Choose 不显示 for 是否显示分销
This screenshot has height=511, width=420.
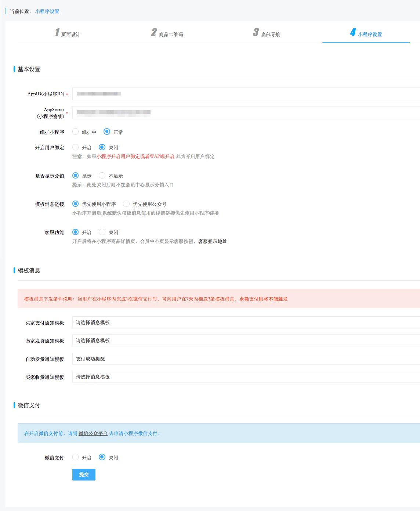tap(102, 176)
